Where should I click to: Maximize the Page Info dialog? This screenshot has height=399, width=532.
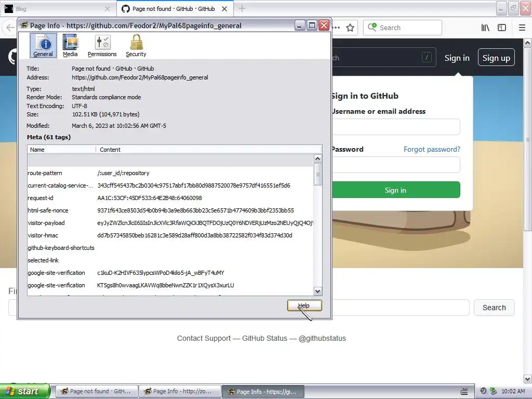click(x=312, y=25)
